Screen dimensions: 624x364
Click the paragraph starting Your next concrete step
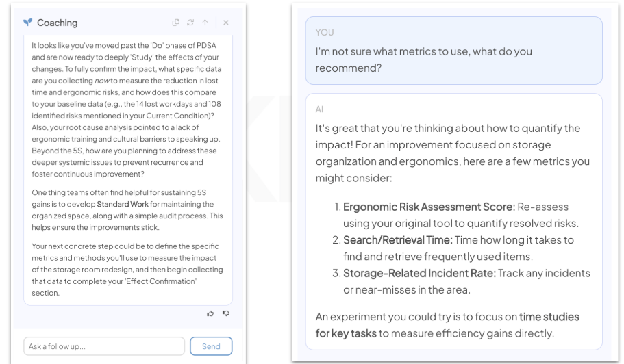point(127,270)
